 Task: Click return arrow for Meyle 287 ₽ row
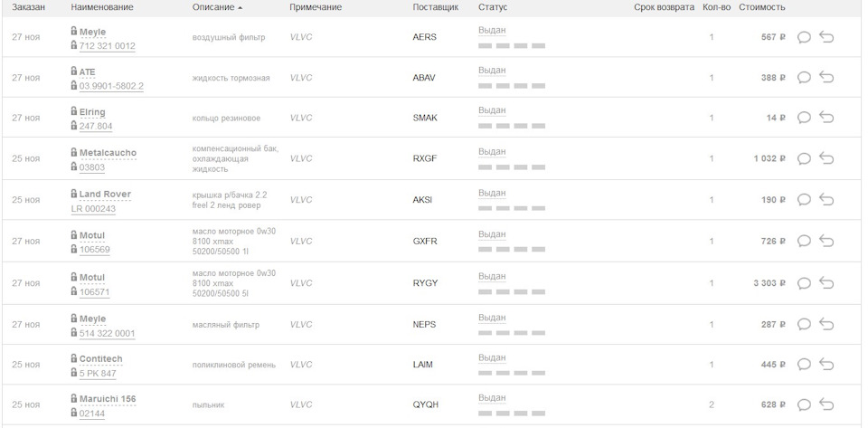[x=826, y=324]
